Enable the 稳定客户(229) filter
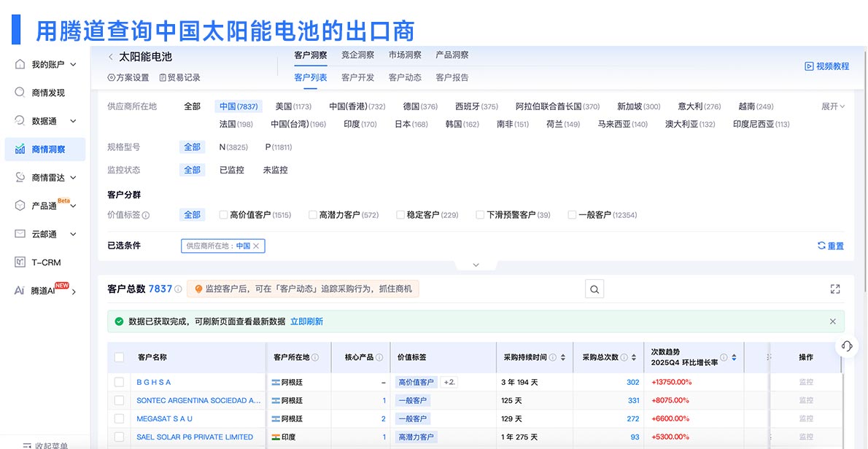The image size is (868, 449). (400, 214)
